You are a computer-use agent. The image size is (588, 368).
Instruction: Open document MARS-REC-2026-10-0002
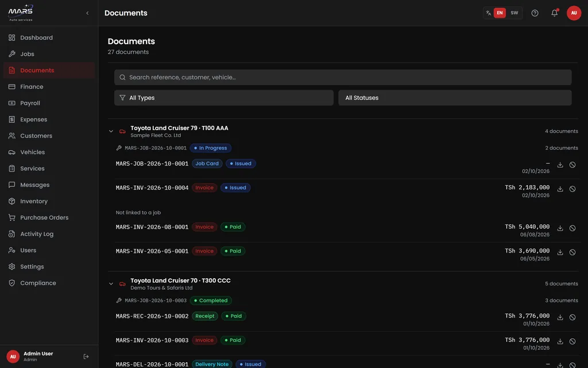click(152, 316)
